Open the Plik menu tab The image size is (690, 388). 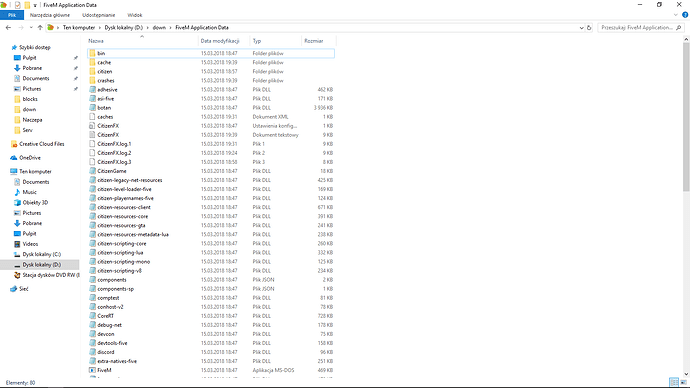pyautogui.click(x=12, y=15)
